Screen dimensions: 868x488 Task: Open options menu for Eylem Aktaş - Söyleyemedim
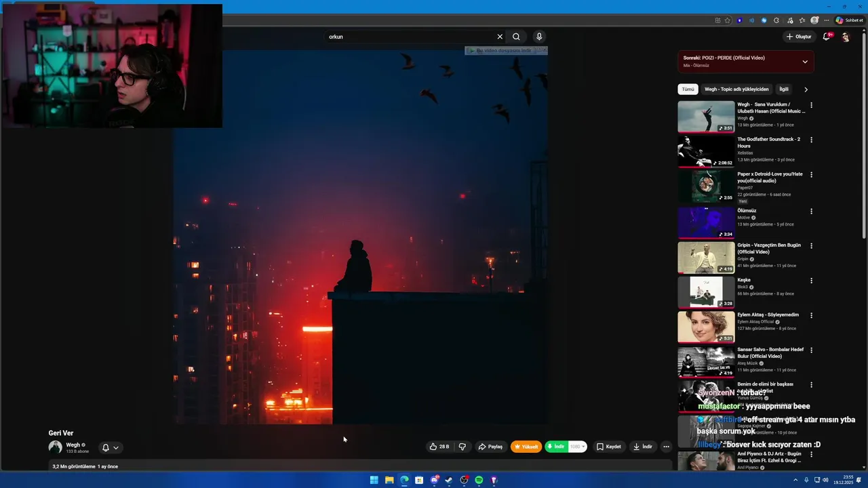[811, 315]
